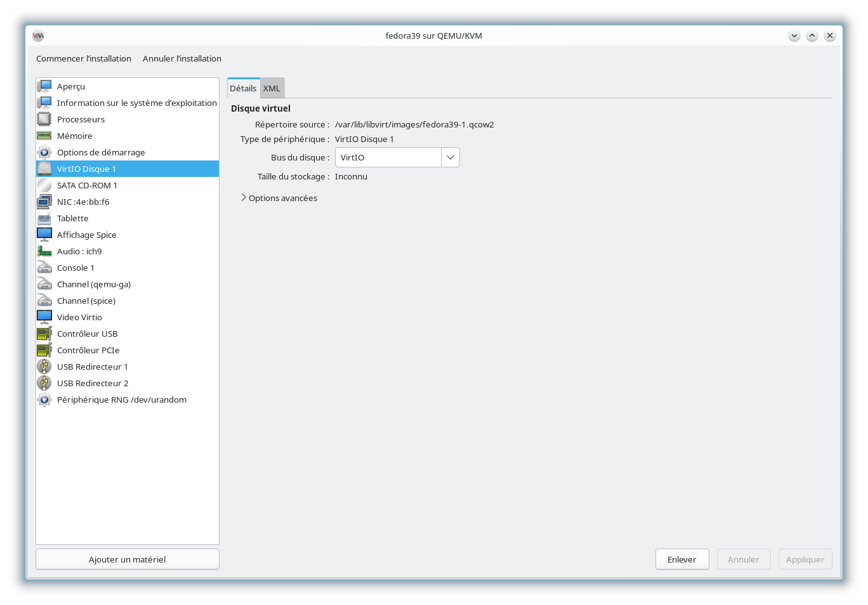868x605 pixels.
Task: Open the Bus du disque dropdown arrow
Action: [x=450, y=157]
